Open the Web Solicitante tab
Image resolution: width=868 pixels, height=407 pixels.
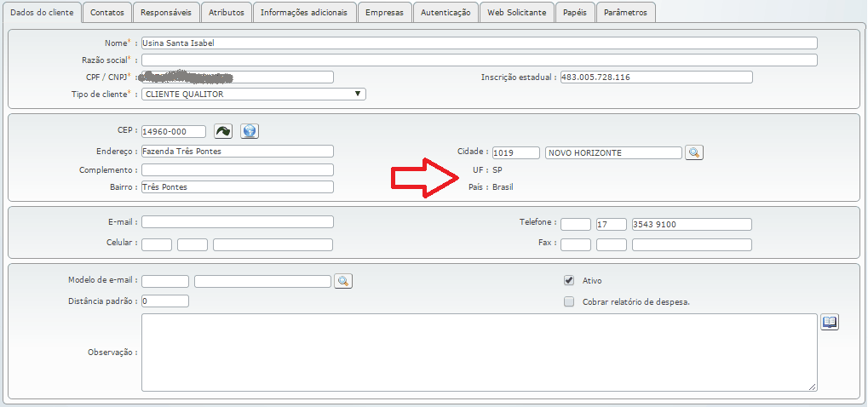pyautogui.click(x=516, y=13)
